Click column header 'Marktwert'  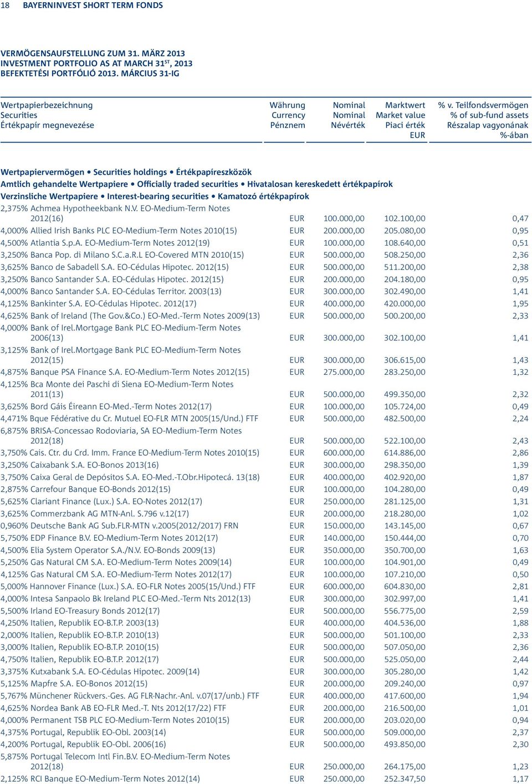click(405, 105)
